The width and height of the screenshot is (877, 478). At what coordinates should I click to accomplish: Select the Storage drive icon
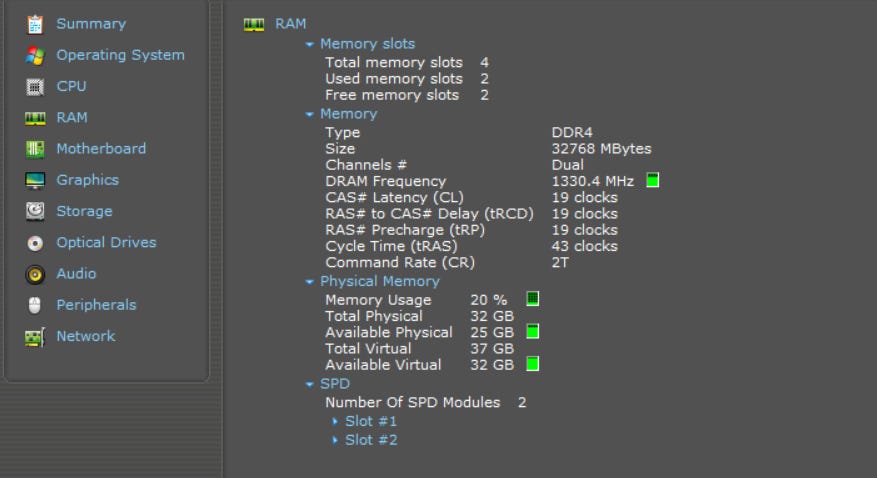pyautogui.click(x=36, y=211)
